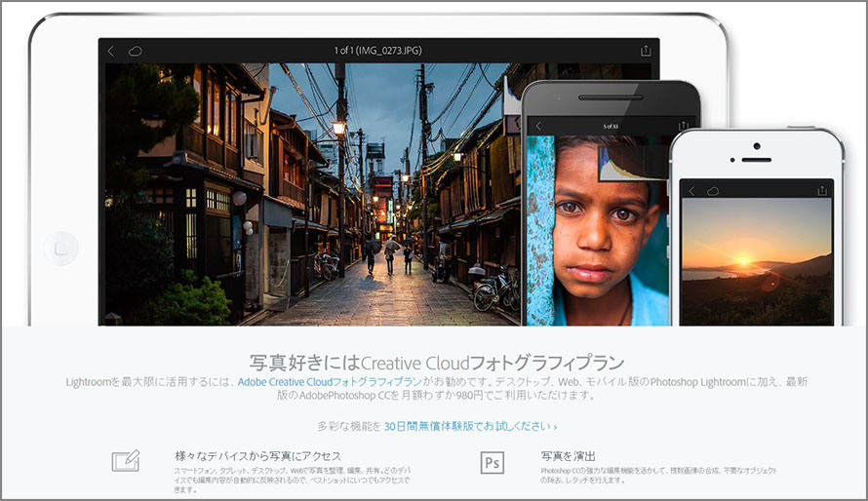The width and height of the screenshot is (868, 501).
Task: Click the device edit tablet icon
Action: tap(126, 461)
